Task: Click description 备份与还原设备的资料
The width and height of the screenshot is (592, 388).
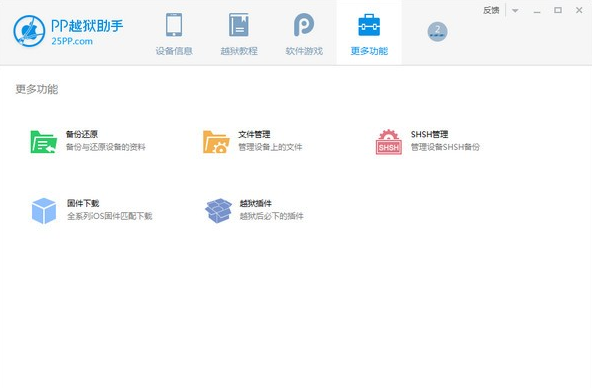Action: pyautogui.click(x=106, y=147)
